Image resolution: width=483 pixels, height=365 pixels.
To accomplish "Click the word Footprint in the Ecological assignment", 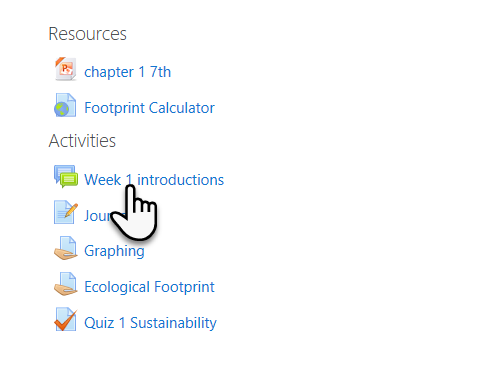I will tap(184, 287).
